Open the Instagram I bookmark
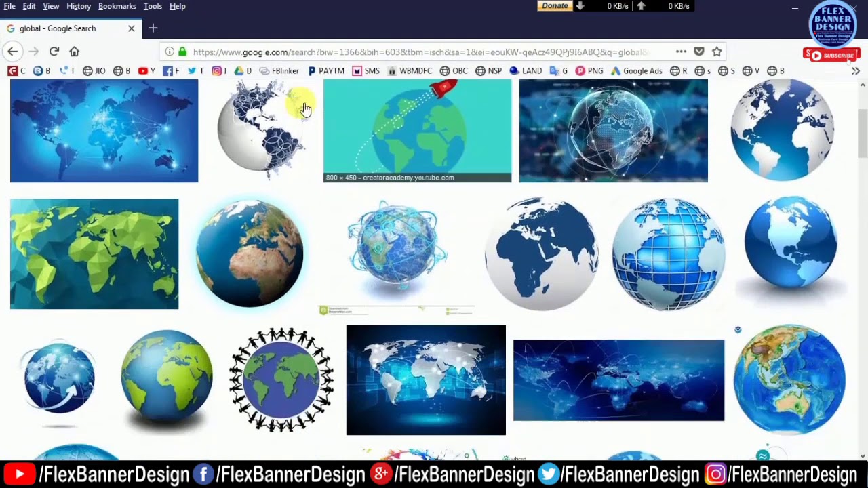This screenshot has height=488, width=868. coord(219,70)
